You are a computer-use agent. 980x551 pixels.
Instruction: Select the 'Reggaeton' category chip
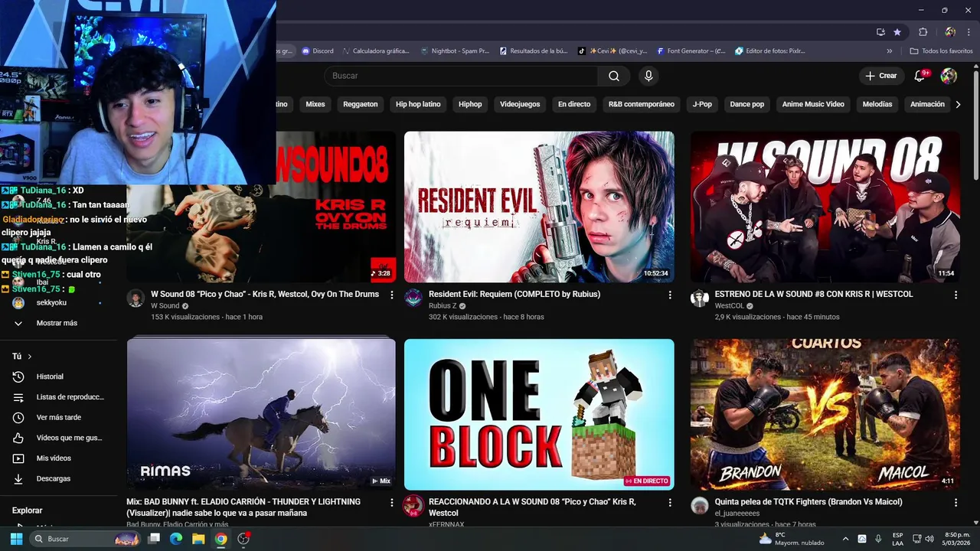tap(361, 104)
